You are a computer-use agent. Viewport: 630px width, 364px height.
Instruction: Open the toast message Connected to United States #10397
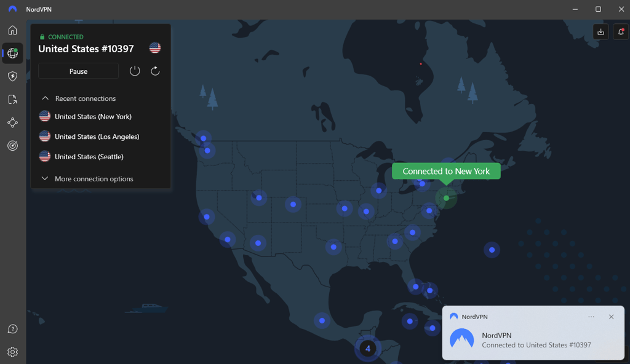click(536, 345)
